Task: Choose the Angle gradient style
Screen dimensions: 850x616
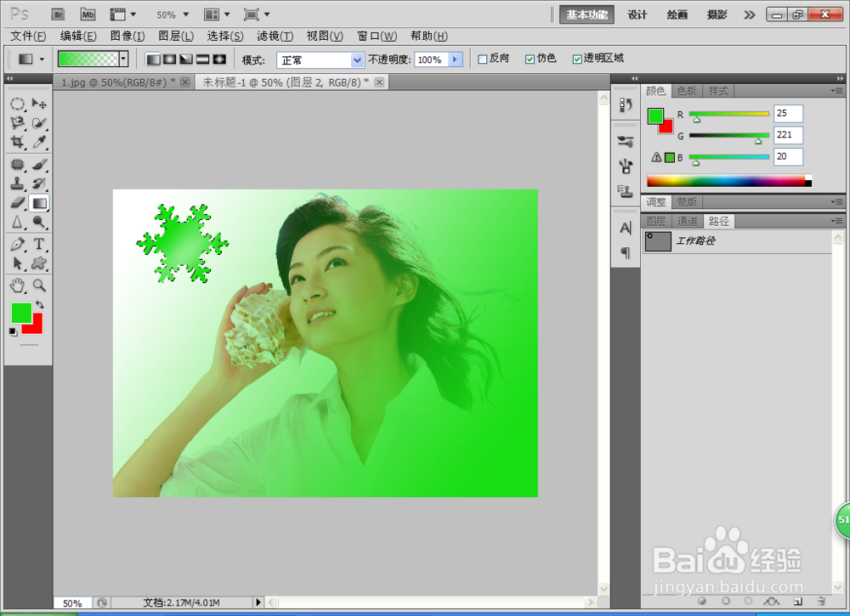Action: (x=186, y=59)
